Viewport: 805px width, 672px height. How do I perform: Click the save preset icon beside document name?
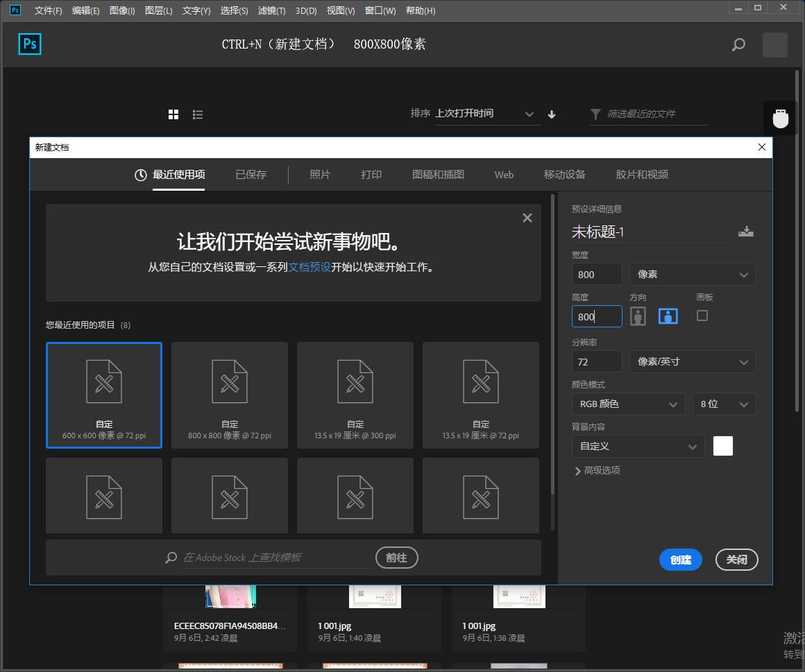tap(746, 232)
